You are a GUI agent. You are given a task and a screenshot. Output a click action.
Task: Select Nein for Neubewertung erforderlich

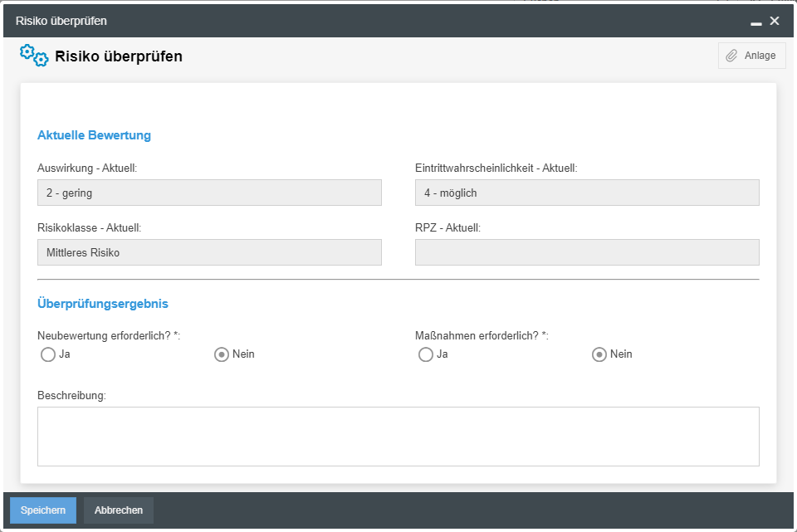point(222,354)
